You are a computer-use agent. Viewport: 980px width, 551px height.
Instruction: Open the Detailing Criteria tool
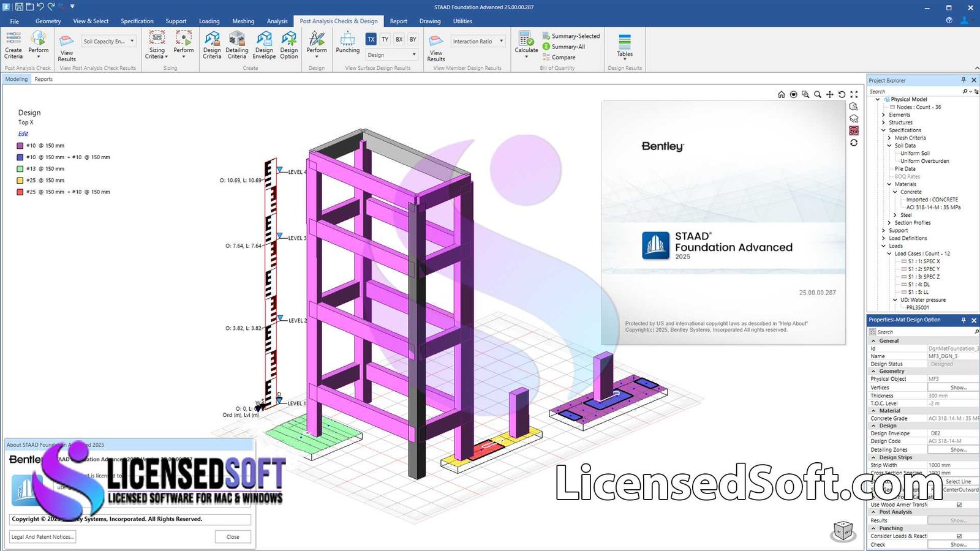point(237,45)
